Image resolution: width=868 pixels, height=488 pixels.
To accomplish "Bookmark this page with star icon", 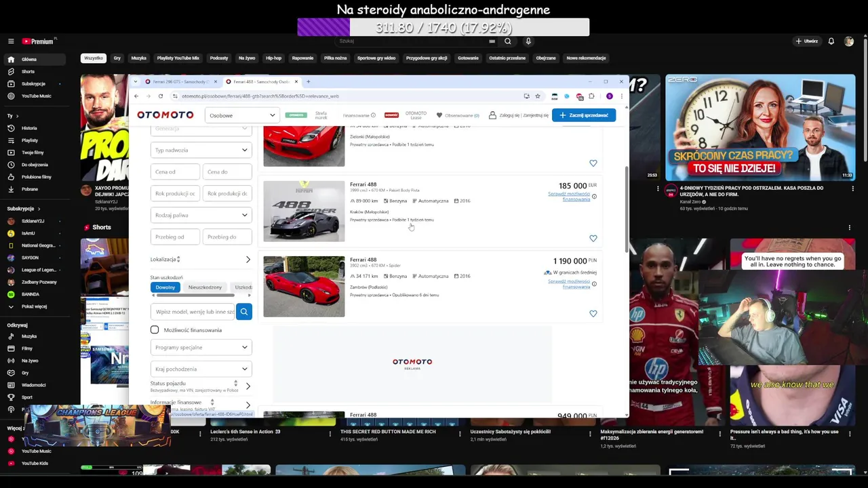I will [538, 96].
